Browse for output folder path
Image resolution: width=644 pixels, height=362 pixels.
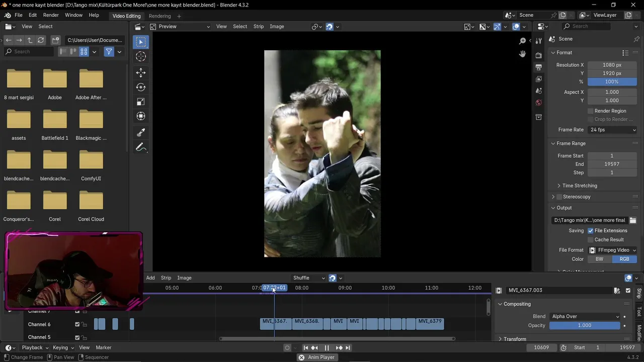tap(633, 220)
